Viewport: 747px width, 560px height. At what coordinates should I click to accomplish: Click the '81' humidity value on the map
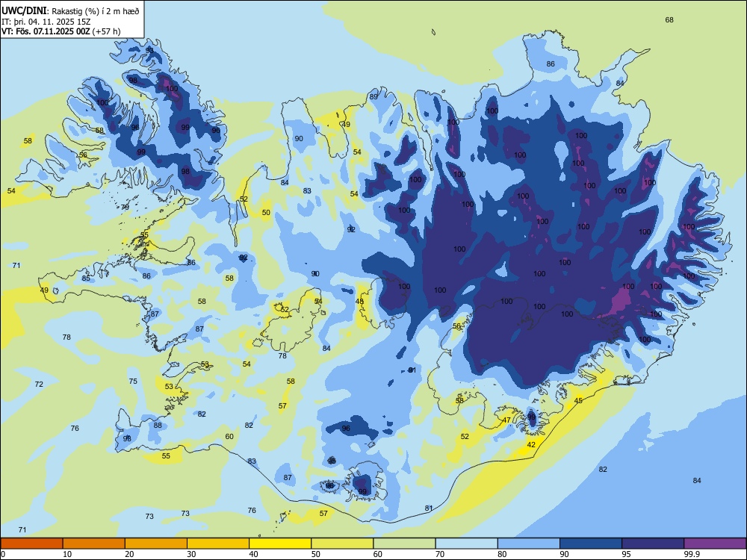tap(429, 508)
